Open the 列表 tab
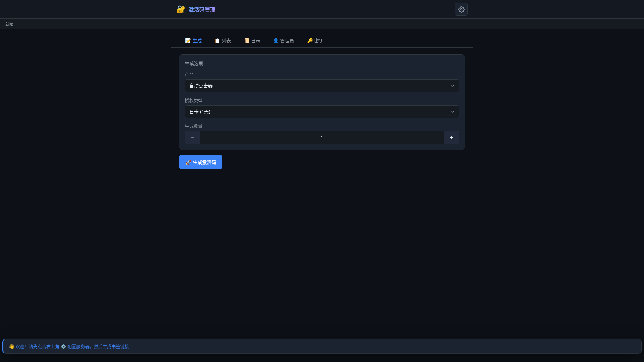Viewport: 644px width, 362px height. click(223, 41)
